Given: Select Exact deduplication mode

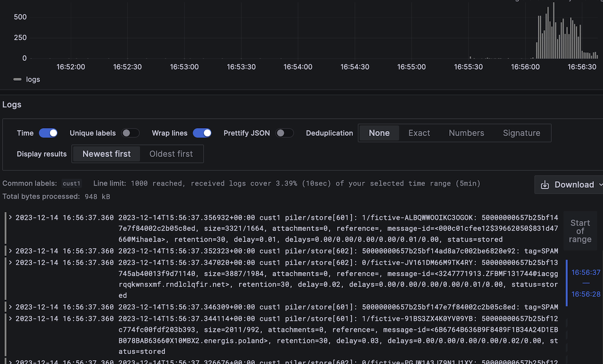Looking at the screenshot, I should tap(419, 133).
